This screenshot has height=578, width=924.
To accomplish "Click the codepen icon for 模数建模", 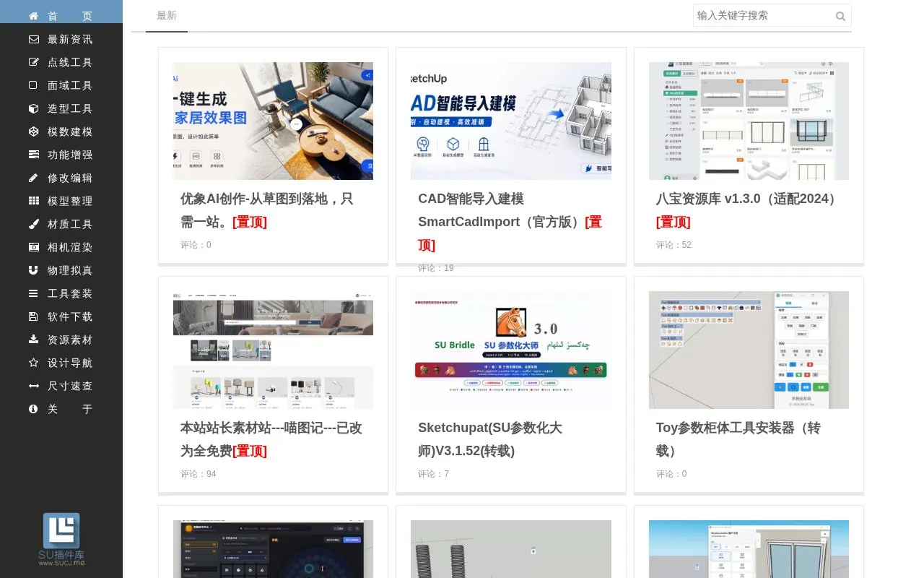I will coord(33,131).
